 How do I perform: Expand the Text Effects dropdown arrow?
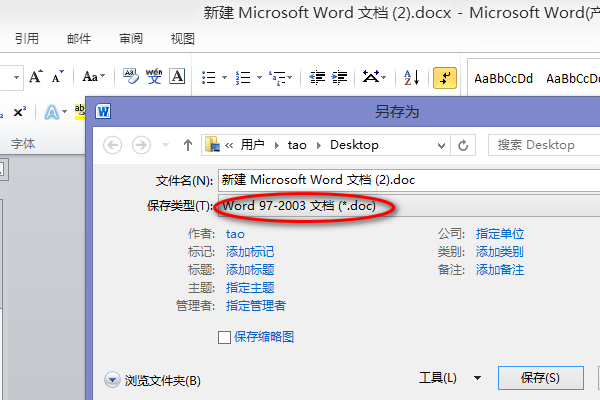(x=64, y=112)
